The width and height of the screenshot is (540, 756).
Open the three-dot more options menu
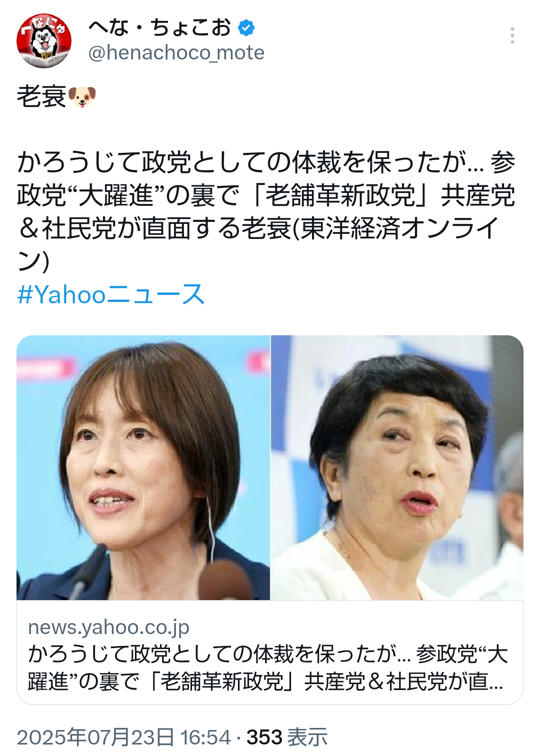coord(512,36)
